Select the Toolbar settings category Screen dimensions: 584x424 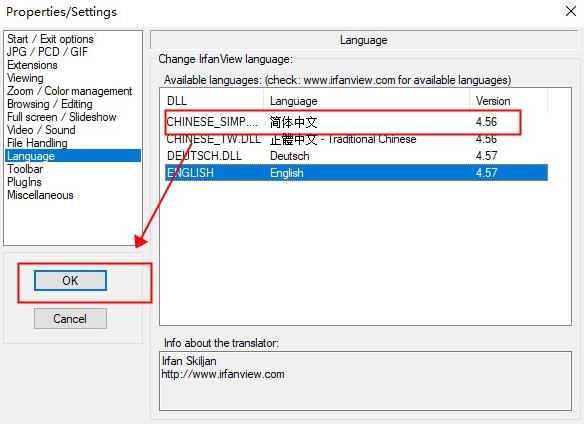(x=25, y=169)
